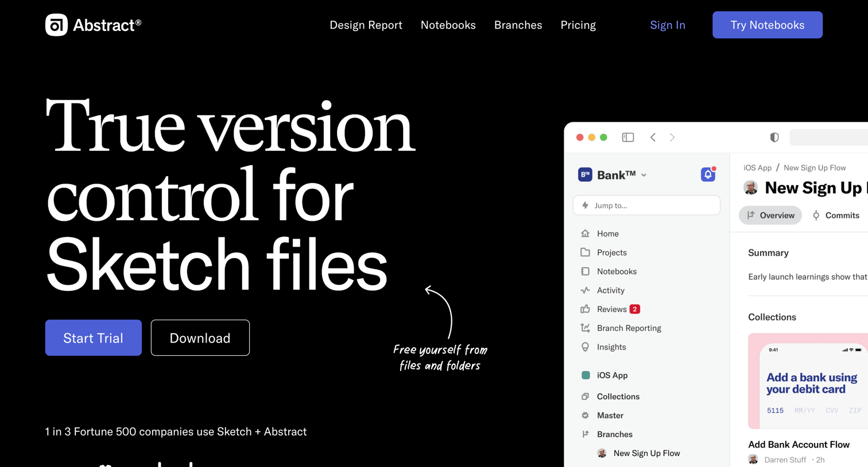
Task: Click the Branches sidebar icon
Action: click(585, 434)
